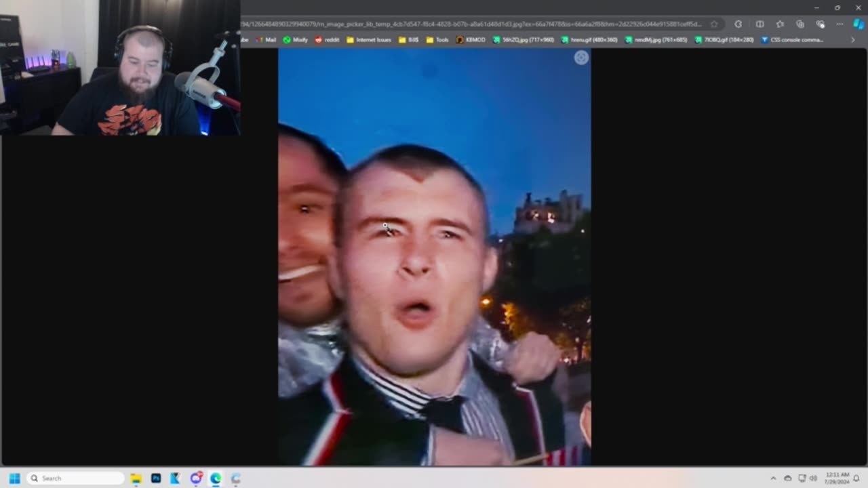Open the purple chat app with badge
868x488 pixels.
click(196, 478)
